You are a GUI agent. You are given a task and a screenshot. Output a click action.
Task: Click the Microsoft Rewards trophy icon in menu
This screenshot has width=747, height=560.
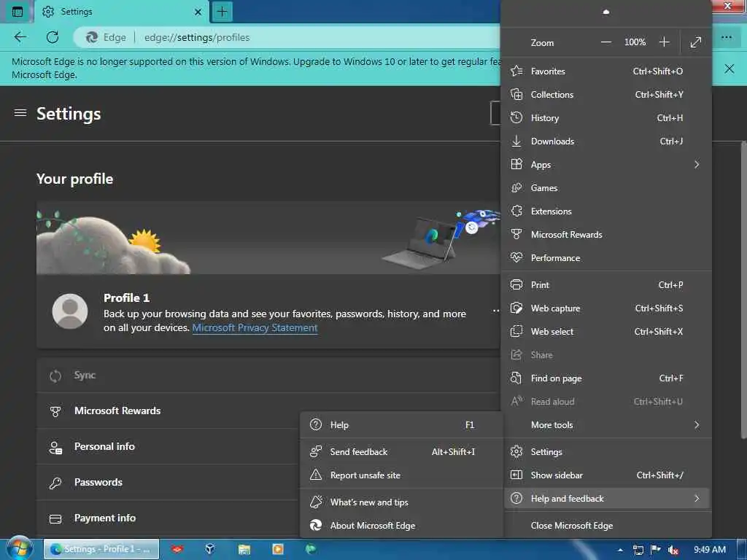[516, 234]
